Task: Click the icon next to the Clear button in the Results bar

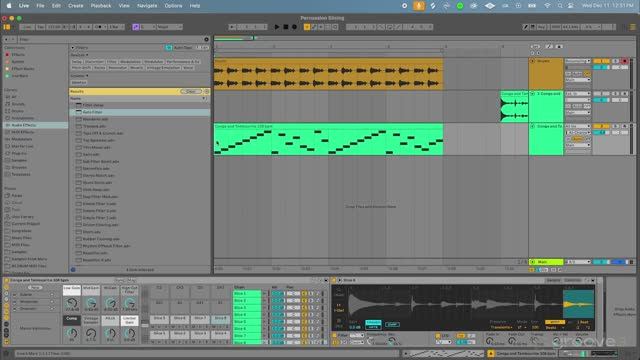Action: point(207,91)
